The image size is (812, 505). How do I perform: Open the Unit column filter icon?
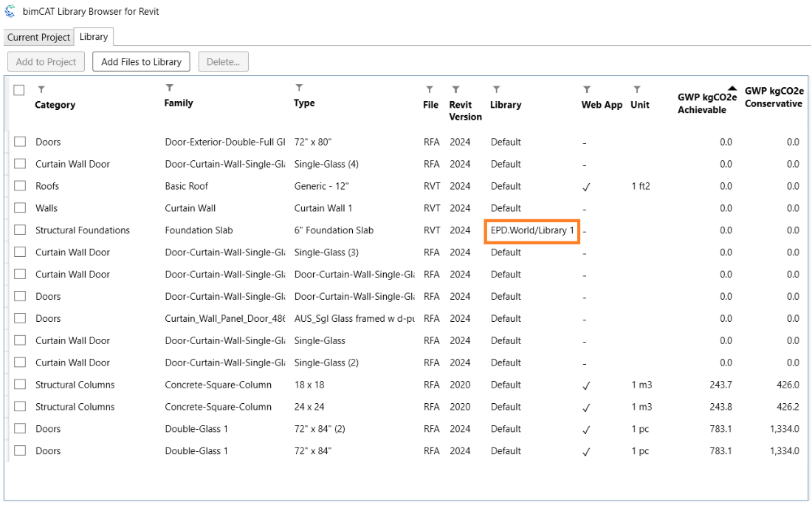[636, 89]
